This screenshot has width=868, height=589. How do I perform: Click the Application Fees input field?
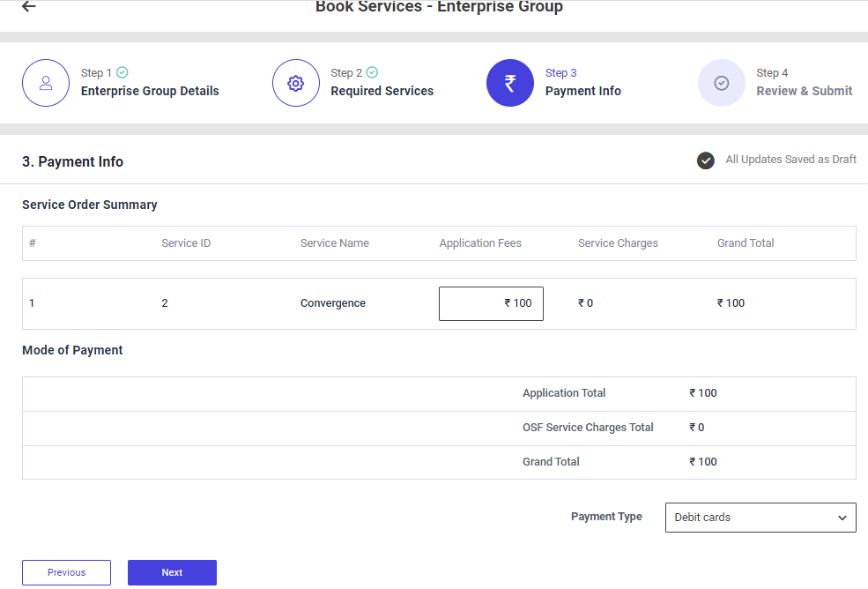(491, 303)
